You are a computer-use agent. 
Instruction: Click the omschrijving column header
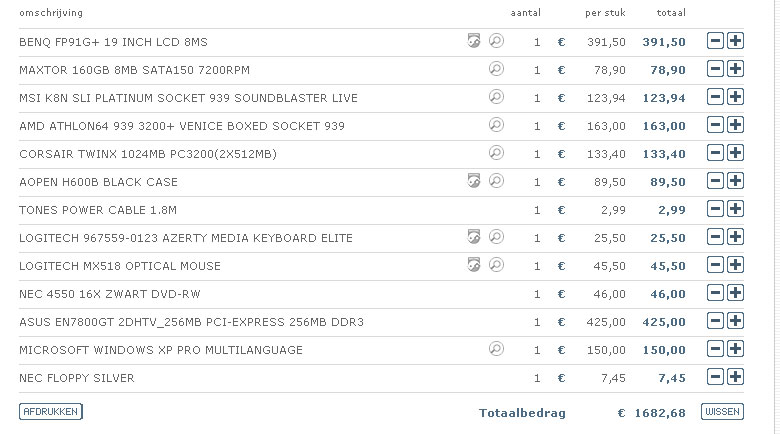point(51,13)
